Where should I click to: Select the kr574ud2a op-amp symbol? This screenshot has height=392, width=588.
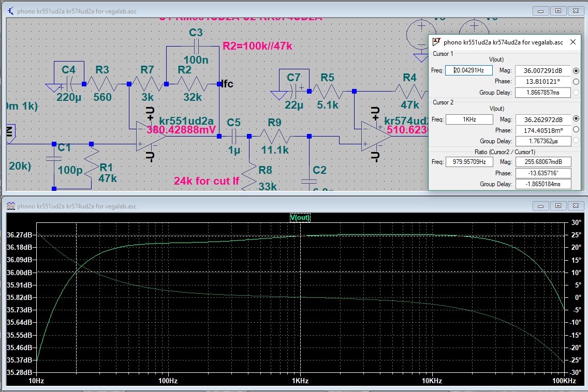tap(376, 137)
